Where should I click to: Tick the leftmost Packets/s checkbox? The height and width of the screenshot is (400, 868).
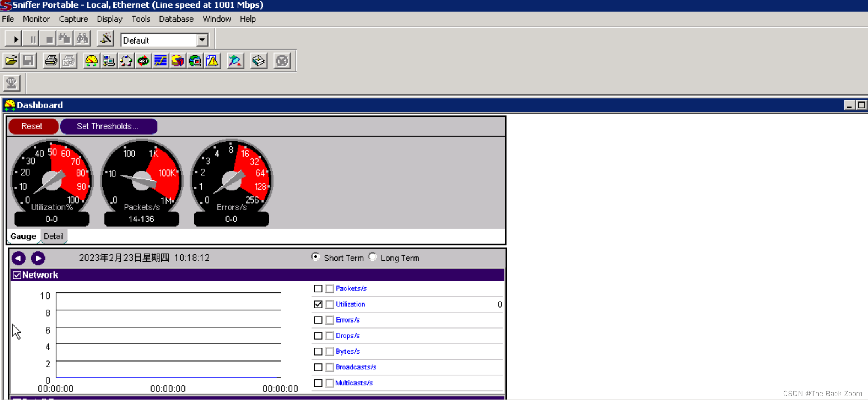coord(318,288)
